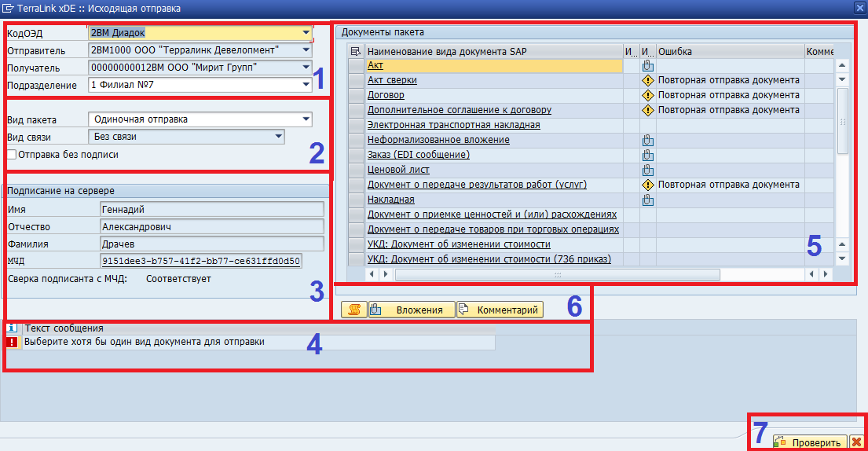Click the МЧД input field

[x=201, y=261]
